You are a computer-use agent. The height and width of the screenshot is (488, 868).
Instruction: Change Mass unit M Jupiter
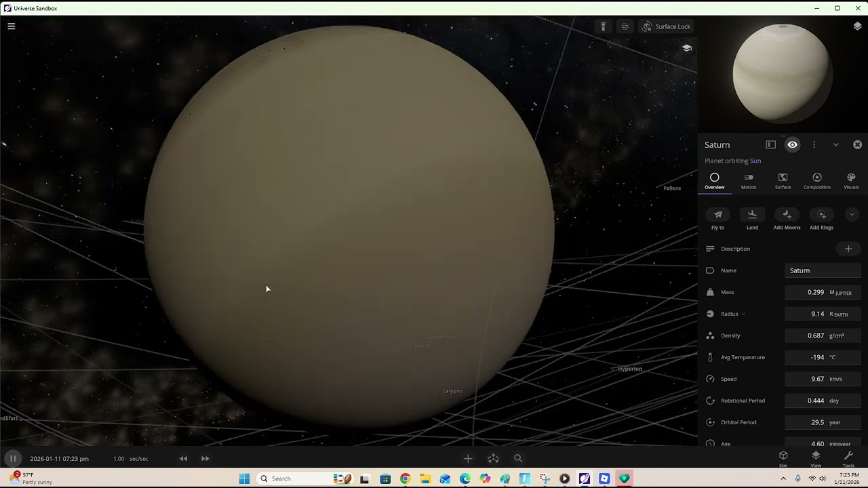[x=841, y=292]
